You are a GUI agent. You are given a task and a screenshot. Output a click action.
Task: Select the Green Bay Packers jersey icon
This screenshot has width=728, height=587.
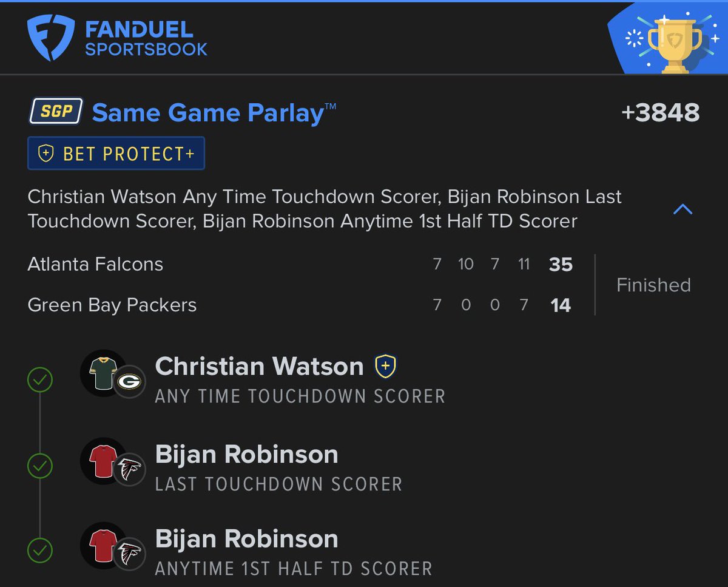102,372
